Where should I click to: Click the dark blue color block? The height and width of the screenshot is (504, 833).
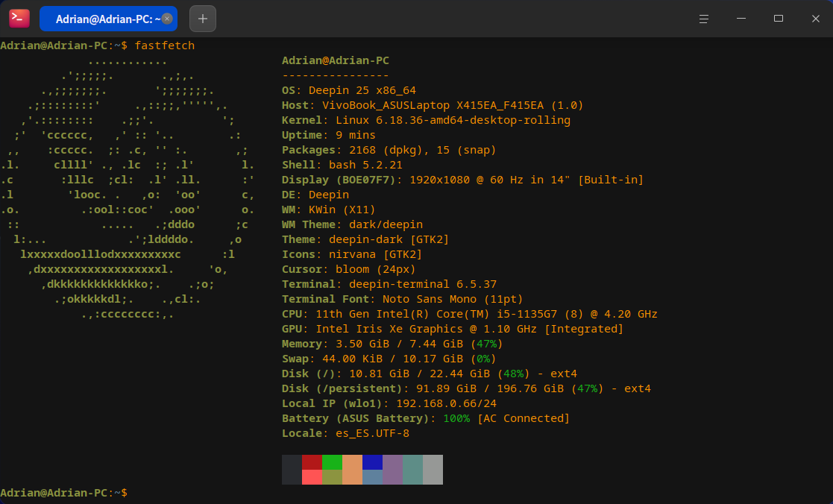pos(372,462)
